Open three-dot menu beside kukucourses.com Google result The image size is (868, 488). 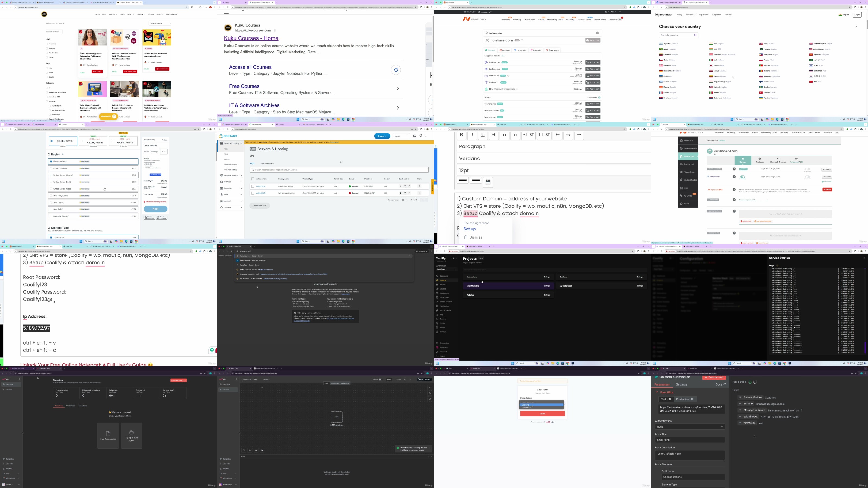(275, 31)
